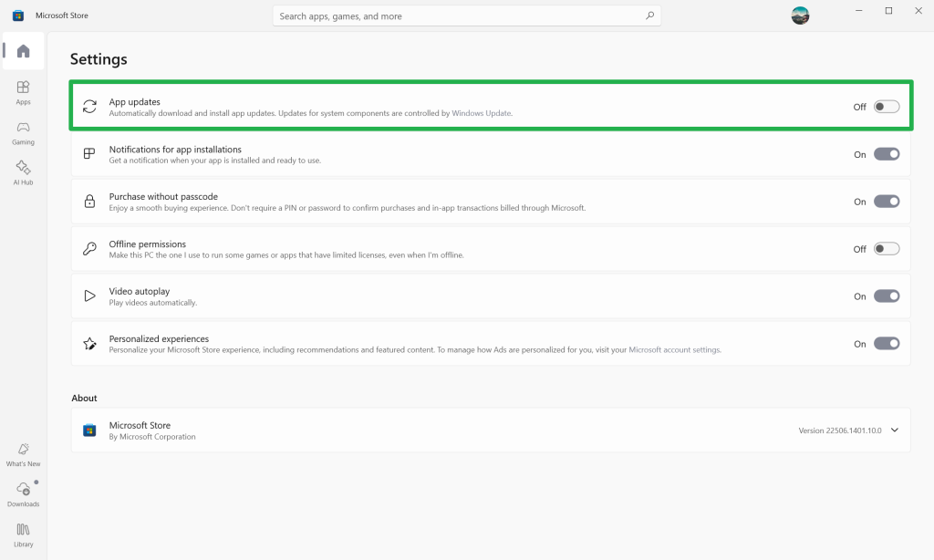Open the Apps section in sidebar
The width and height of the screenshot is (934, 560).
[x=23, y=93]
